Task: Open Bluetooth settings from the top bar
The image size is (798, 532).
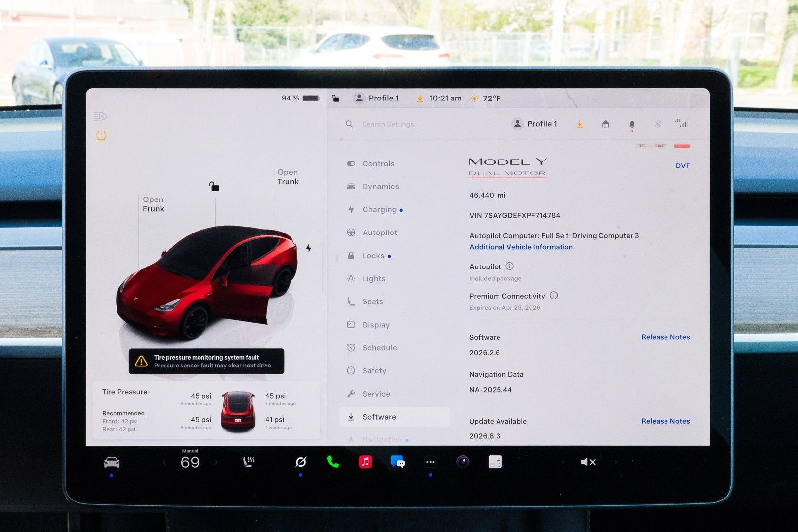Action: pyautogui.click(x=657, y=124)
